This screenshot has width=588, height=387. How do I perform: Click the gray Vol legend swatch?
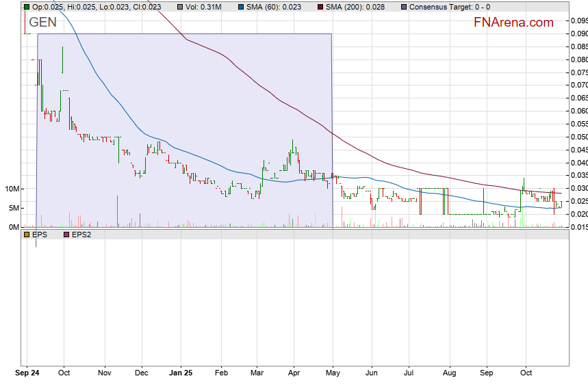coord(179,7)
